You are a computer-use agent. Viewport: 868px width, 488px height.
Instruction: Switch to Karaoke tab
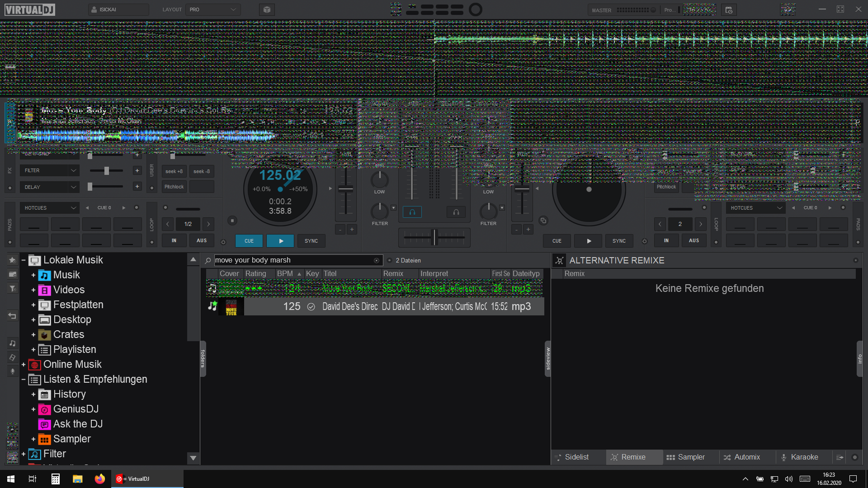pyautogui.click(x=804, y=457)
